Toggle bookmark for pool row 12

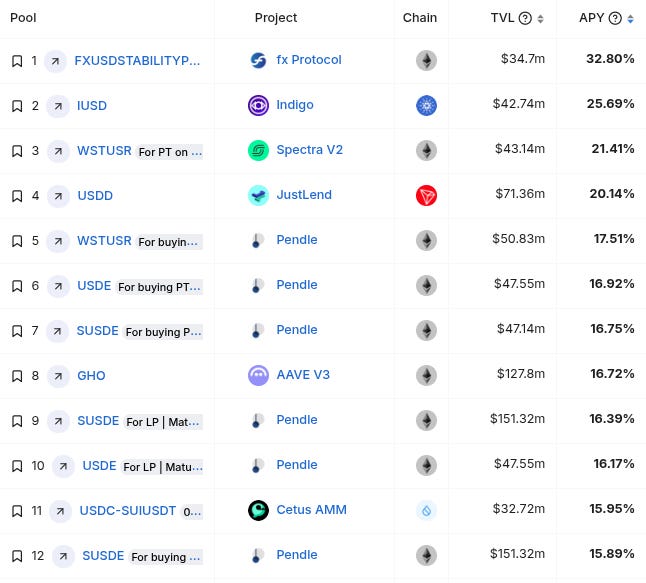click(17, 556)
